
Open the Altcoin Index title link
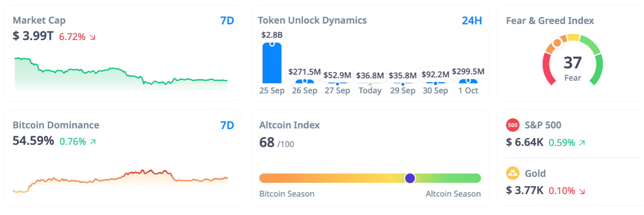[289, 125]
